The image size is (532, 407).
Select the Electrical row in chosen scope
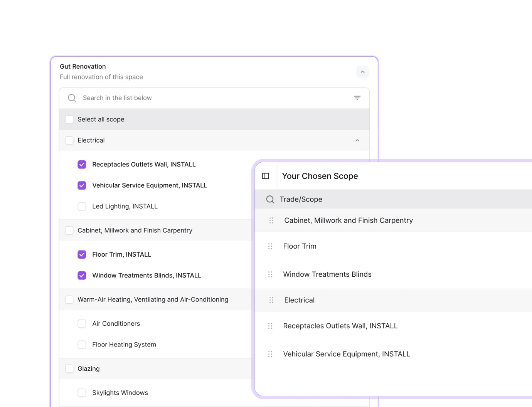(393, 300)
